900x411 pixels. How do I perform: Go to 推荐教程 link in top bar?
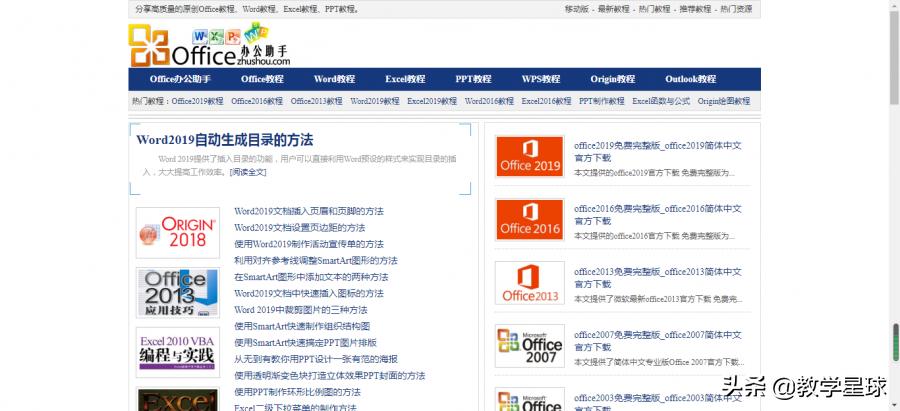pos(695,9)
